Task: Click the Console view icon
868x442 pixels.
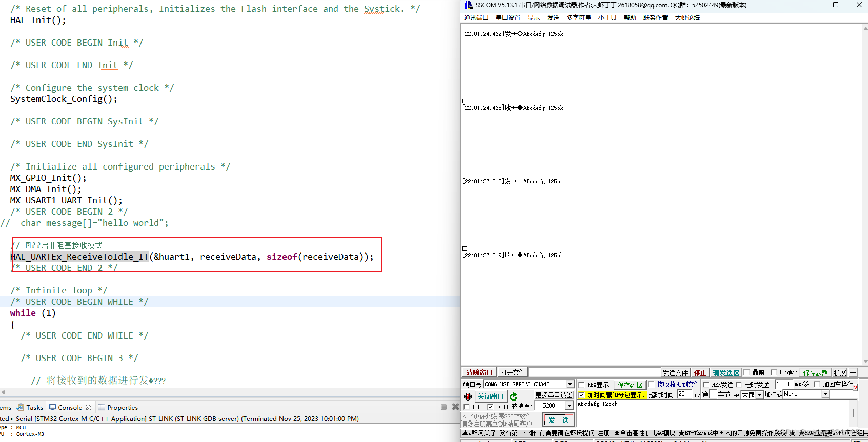Action: (x=52, y=407)
